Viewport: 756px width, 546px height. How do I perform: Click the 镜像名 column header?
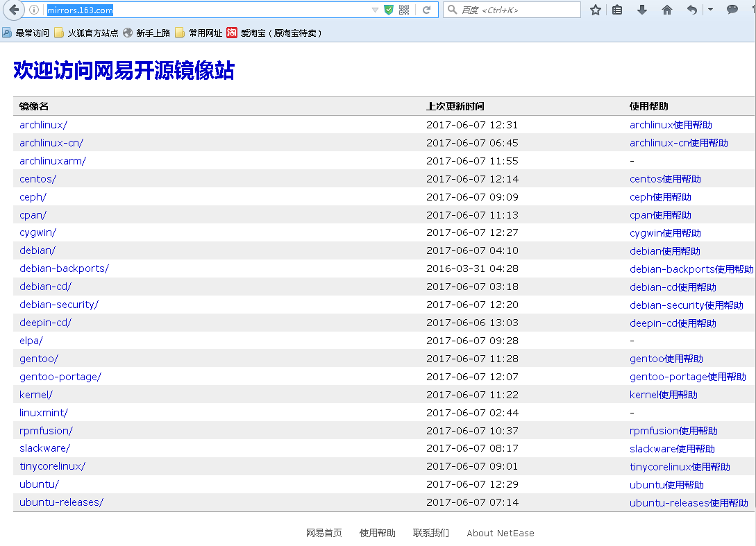click(34, 106)
